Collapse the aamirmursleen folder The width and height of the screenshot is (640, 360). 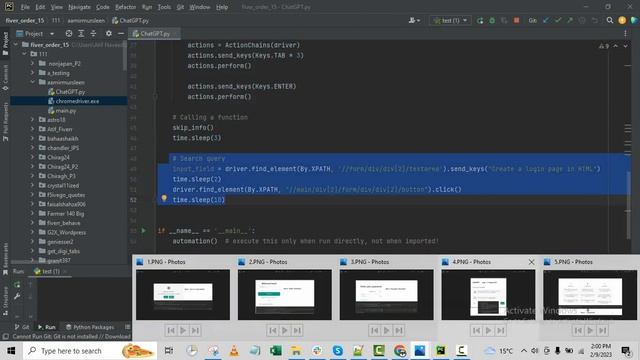coord(33,82)
